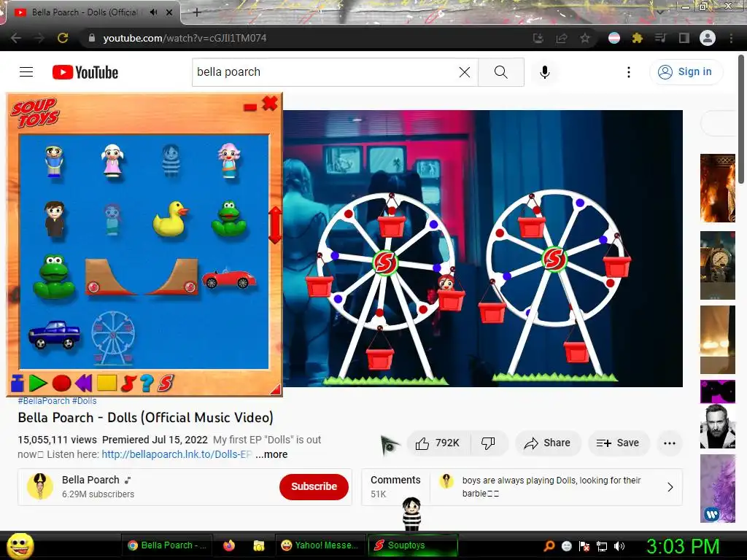Pick the brown-suit boy doll toy
This screenshot has height=560, width=747.
point(54,219)
